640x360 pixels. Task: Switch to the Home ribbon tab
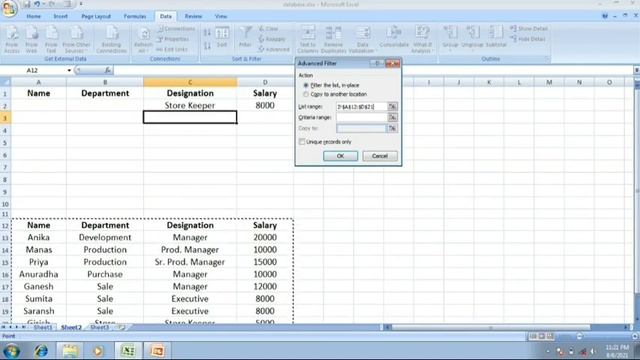click(x=33, y=16)
